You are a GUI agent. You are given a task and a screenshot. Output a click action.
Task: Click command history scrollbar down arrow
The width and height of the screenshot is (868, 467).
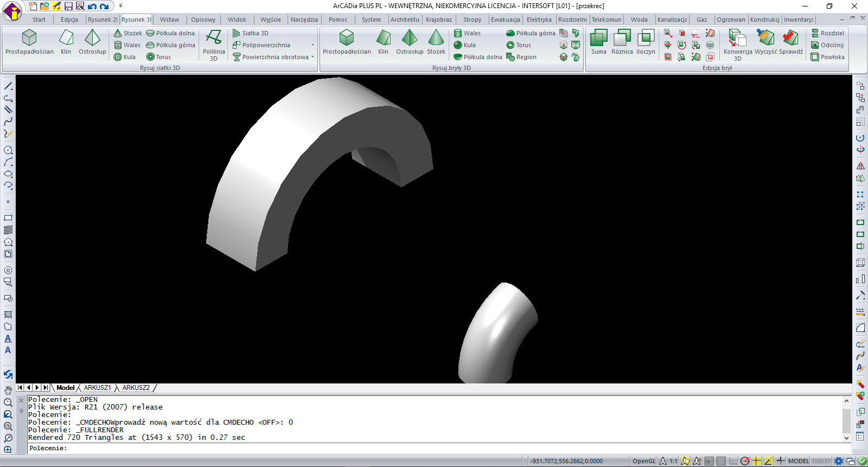(846, 438)
